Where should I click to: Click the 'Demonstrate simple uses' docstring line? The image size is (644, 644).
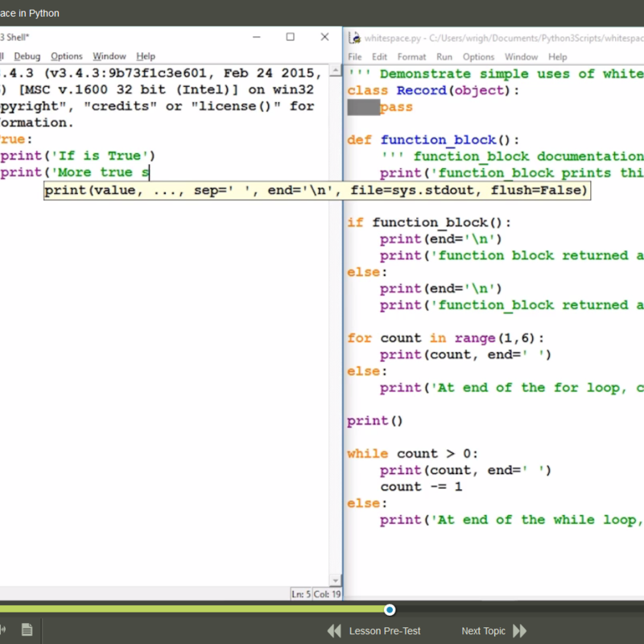click(x=495, y=74)
